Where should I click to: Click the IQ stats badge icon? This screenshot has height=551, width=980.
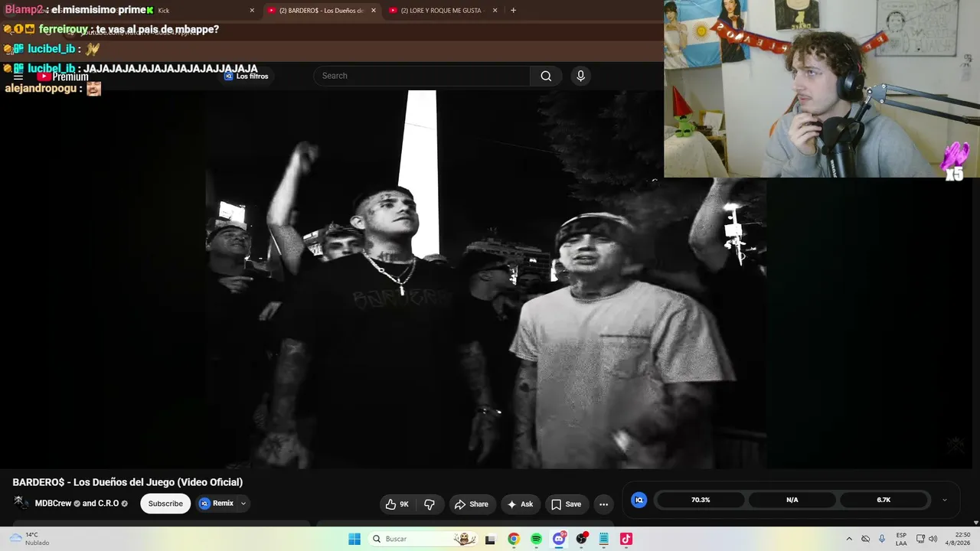click(639, 500)
